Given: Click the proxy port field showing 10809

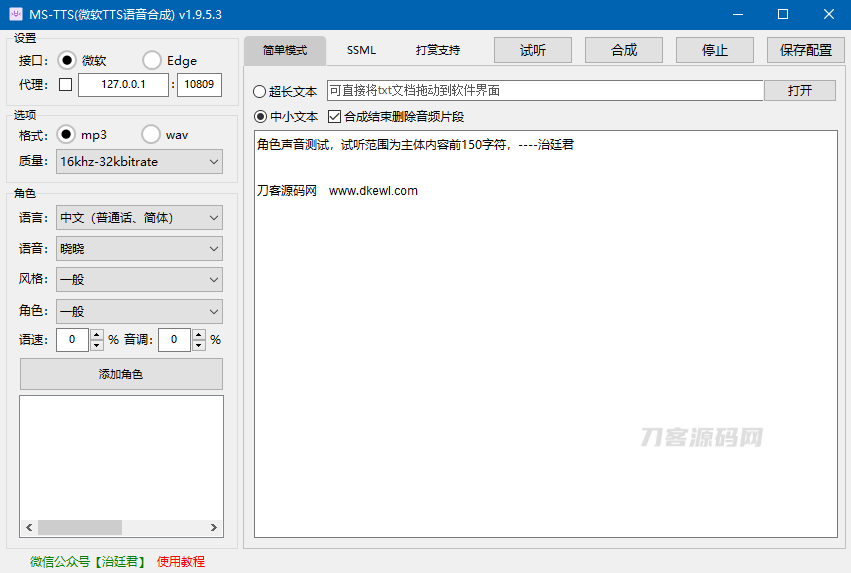Looking at the screenshot, I should pos(199,85).
